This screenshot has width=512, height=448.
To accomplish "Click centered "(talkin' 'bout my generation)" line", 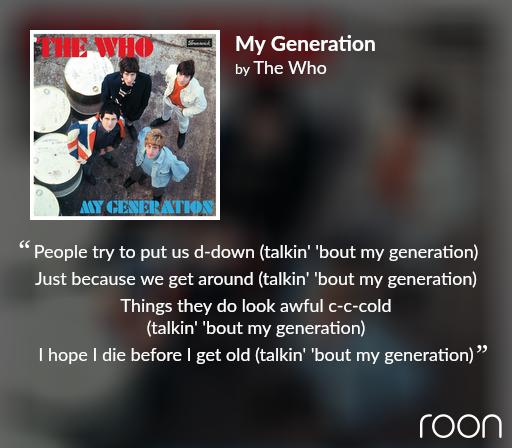I will (x=256, y=328).
